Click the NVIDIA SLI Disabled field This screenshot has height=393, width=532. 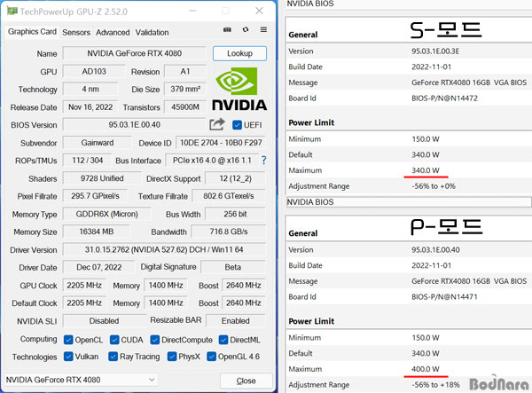point(104,321)
